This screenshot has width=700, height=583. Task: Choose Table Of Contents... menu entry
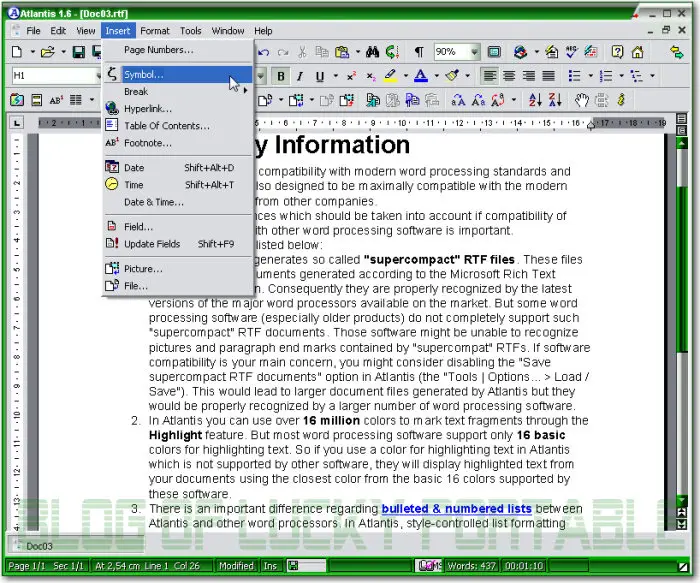[178, 126]
